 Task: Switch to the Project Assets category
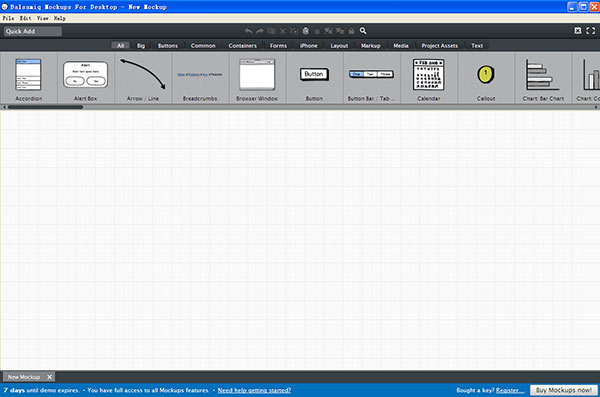pyautogui.click(x=440, y=46)
